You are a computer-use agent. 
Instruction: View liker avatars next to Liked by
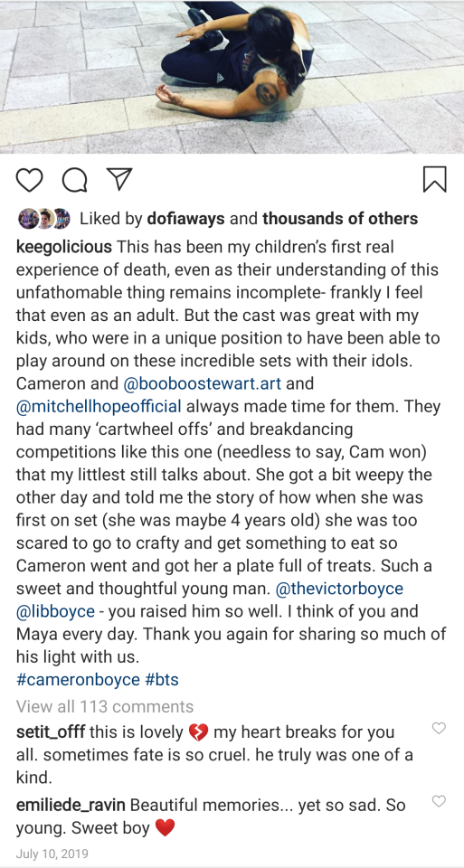point(44,219)
